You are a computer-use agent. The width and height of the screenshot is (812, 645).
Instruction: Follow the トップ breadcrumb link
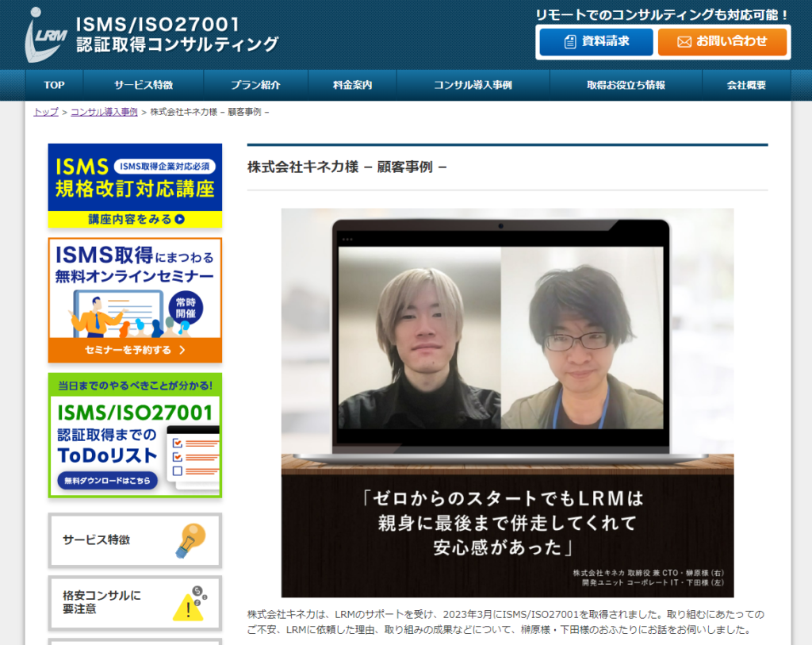click(x=46, y=112)
